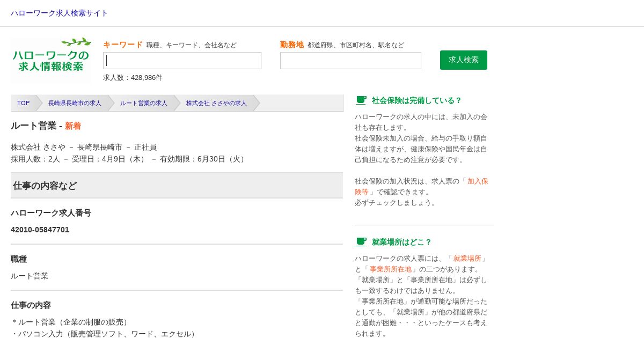644x338 pixels.
Task: Click the coffee cup icon beside 就業場所はどこ？
Action: pyautogui.click(x=361, y=242)
